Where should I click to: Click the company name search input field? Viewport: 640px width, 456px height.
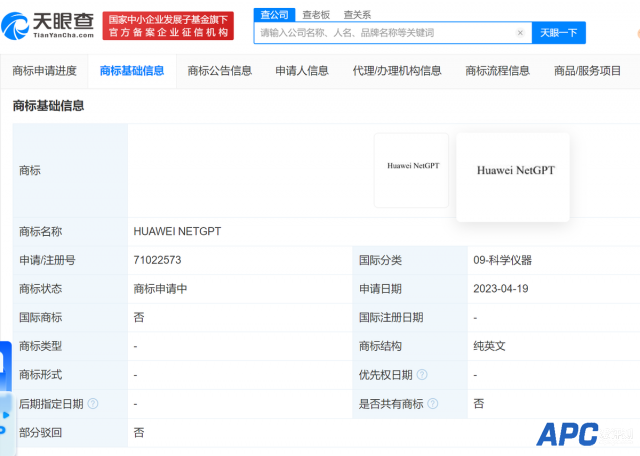coord(385,33)
